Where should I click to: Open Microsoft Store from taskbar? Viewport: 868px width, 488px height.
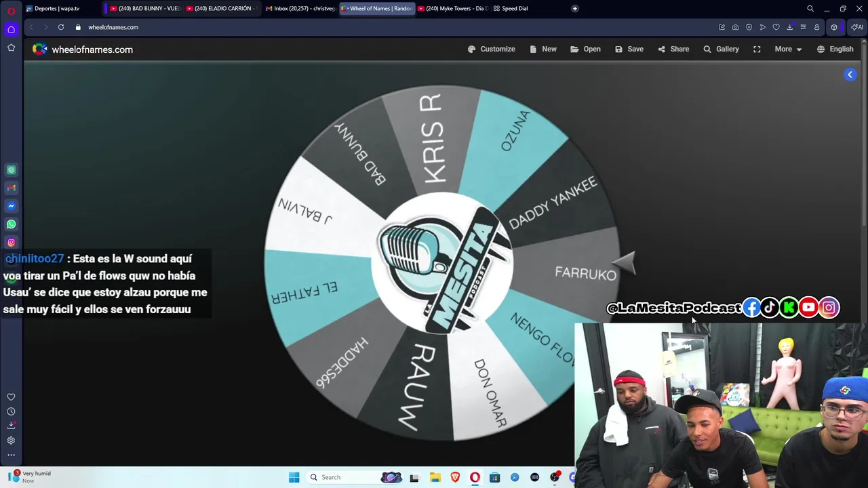[495, 477]
